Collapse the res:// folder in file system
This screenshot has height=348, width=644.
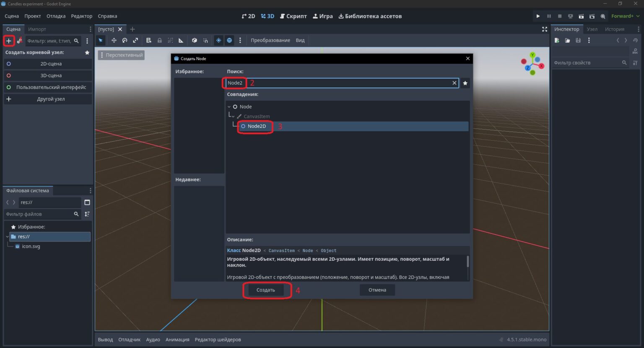coord(8,236)
